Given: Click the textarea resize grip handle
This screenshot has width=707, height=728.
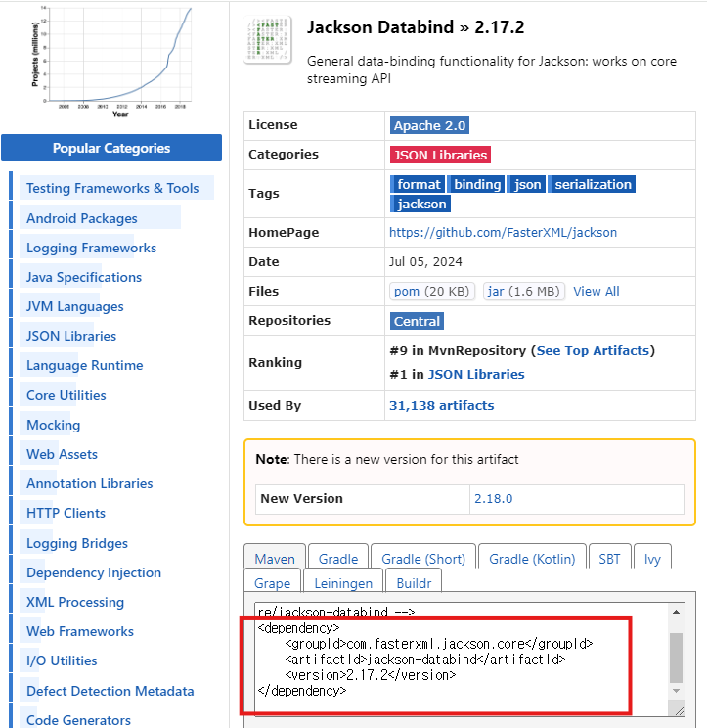Looking at the screenshot, I should [679, 710].
